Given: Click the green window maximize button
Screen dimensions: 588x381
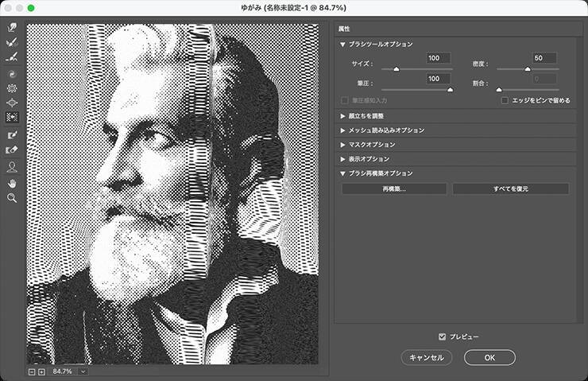Looking at the screenshot, I should 31,8.
